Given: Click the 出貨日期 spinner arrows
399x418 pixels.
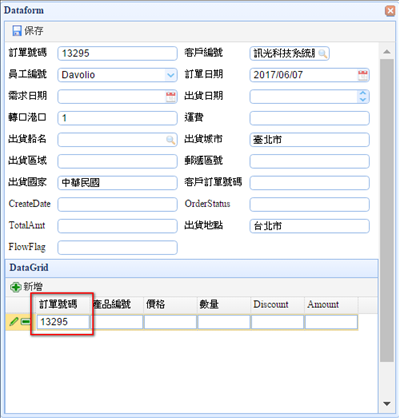Looking at the screenshot, I should [x=363, y=97].
